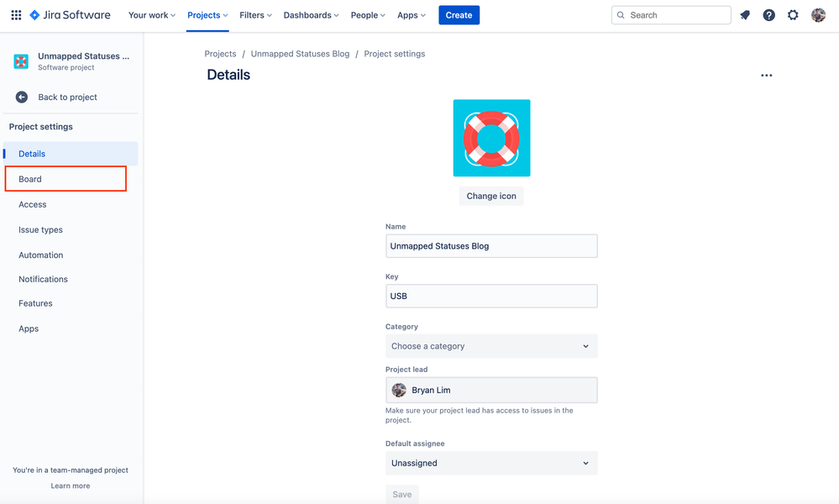This screenshot has width=839, height=504.
Task: Select Details in project settings
Action: pos(71,154)
